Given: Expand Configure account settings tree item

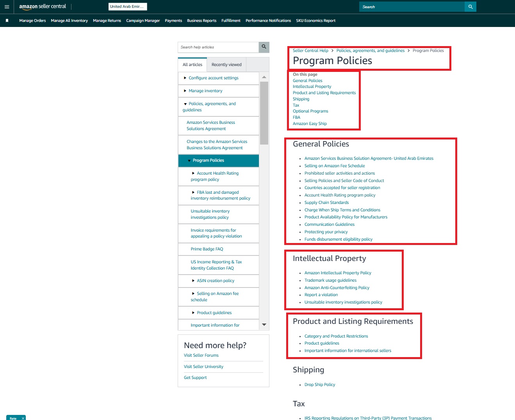Looking at the screenshot, I should pyautogui.click(x=185, y=78).
